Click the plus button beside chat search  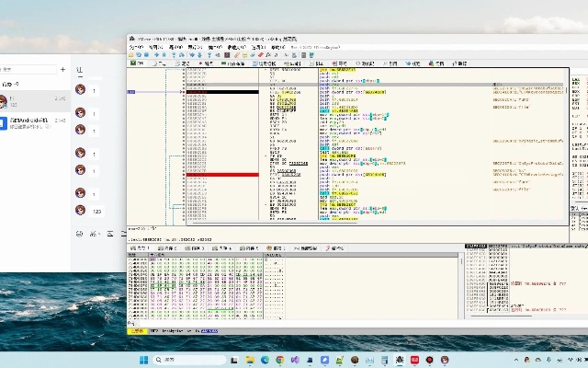click(62, 69)
